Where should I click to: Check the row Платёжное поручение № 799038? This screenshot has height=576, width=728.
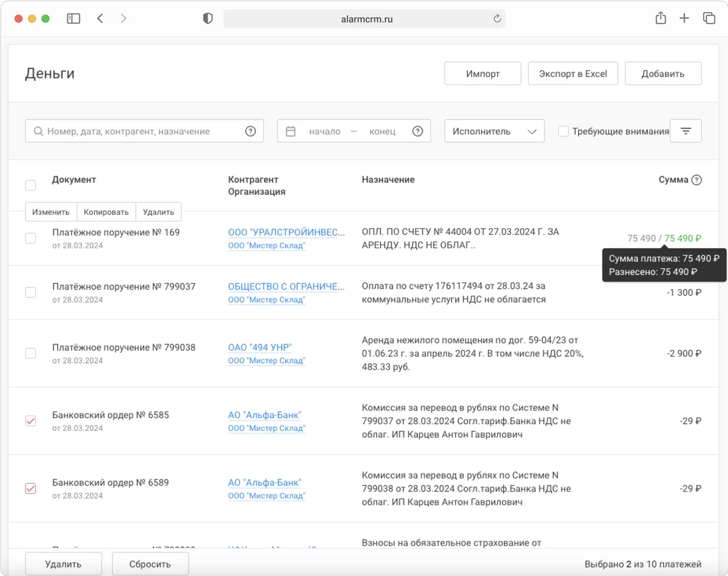tap(30, 353)
